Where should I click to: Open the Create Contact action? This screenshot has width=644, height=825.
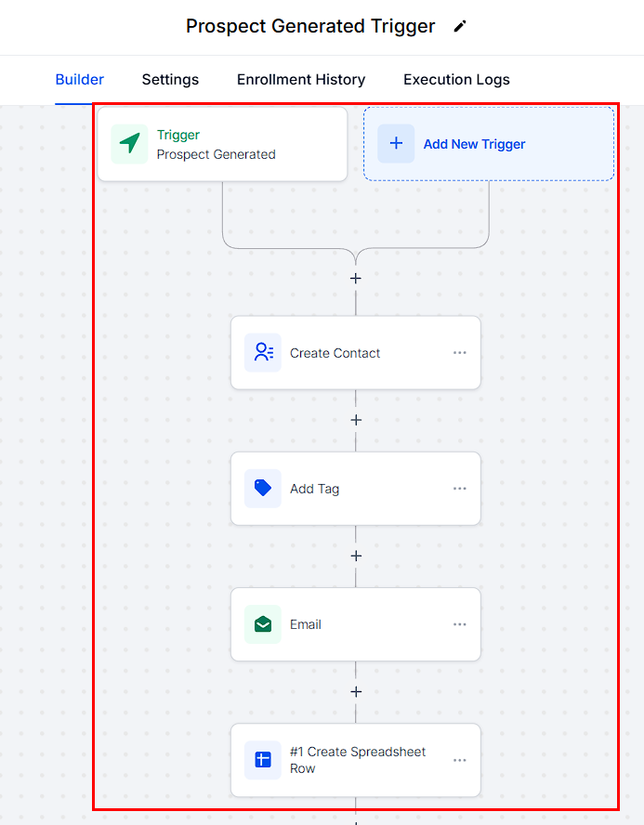coord(356,352)
